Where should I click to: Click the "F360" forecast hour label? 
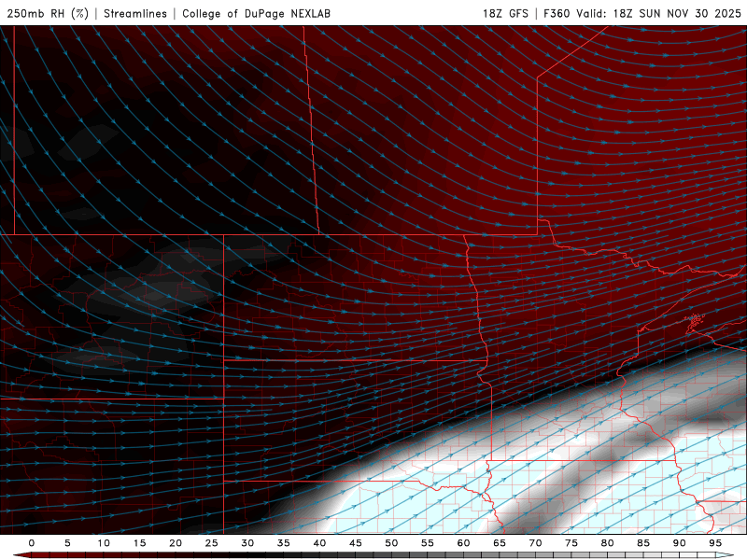[557, 13]
